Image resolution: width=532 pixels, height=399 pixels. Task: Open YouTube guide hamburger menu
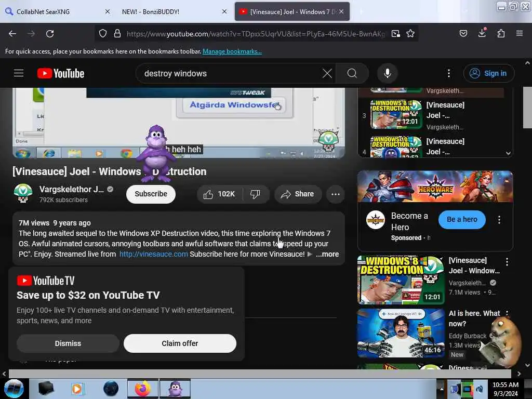[19, 73]
